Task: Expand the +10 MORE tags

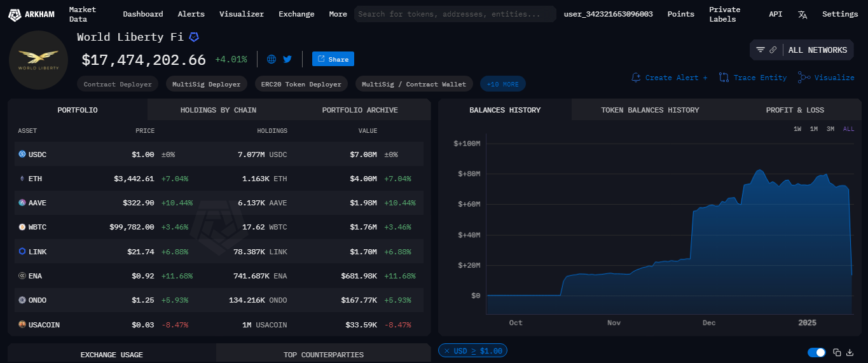Action: point(502,84)
